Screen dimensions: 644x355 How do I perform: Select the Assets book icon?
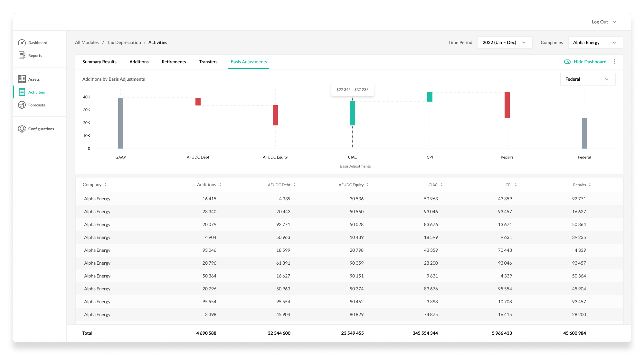click(22, 79)
